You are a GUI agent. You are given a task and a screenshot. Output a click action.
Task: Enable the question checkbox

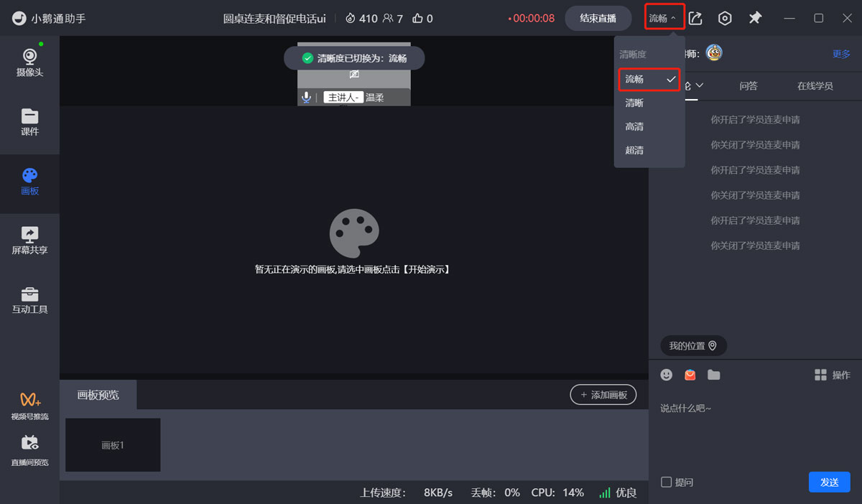click(667, 482)
